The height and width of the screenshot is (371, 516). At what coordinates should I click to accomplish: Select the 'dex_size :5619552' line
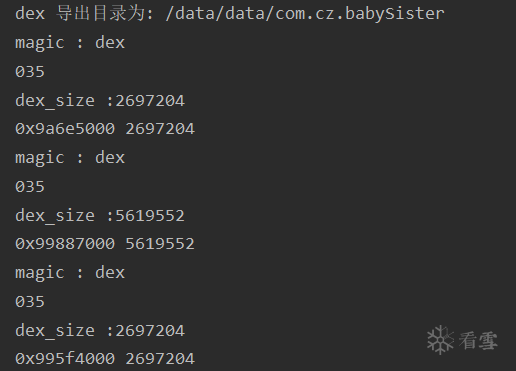[100, 216]
